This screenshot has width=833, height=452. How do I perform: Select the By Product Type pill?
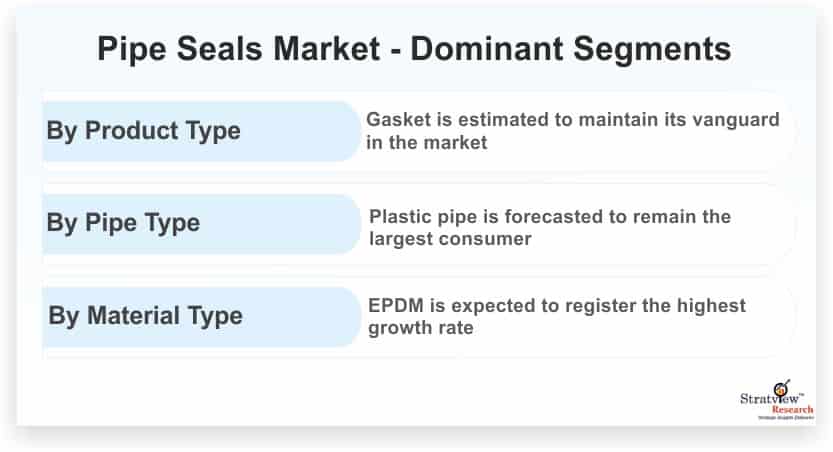point(201,131)
